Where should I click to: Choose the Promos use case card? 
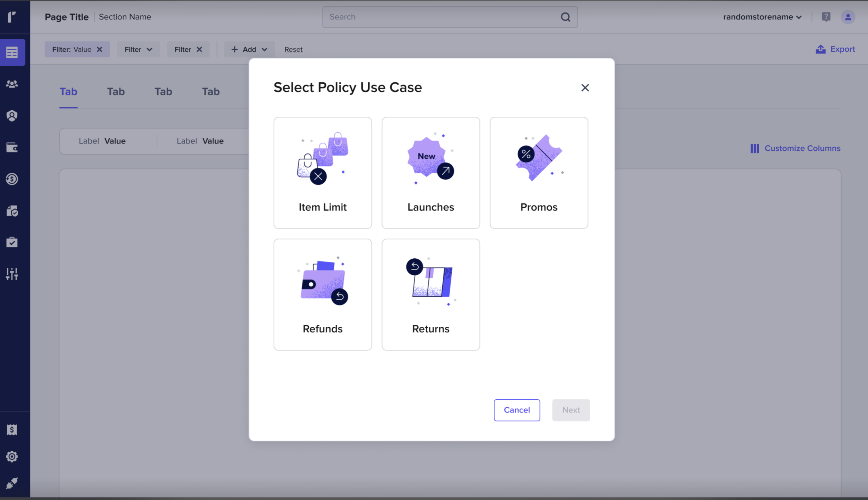(x=539, y=173)
